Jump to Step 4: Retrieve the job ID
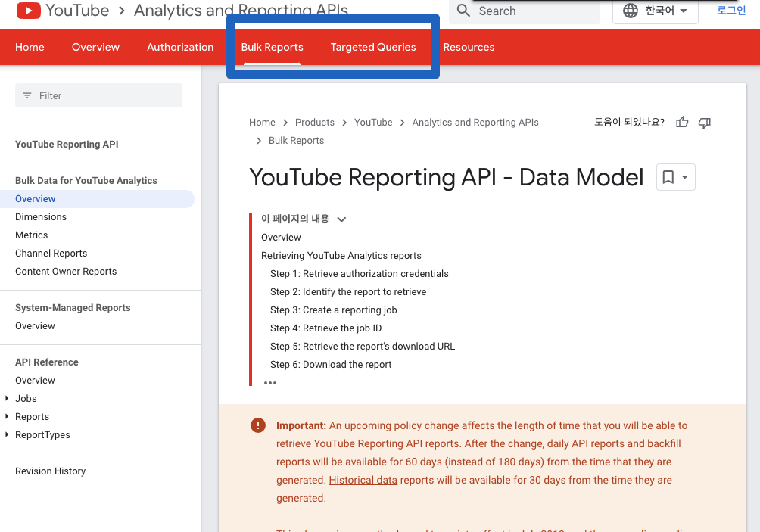This screenshot has width=760, height=532. 325,328
